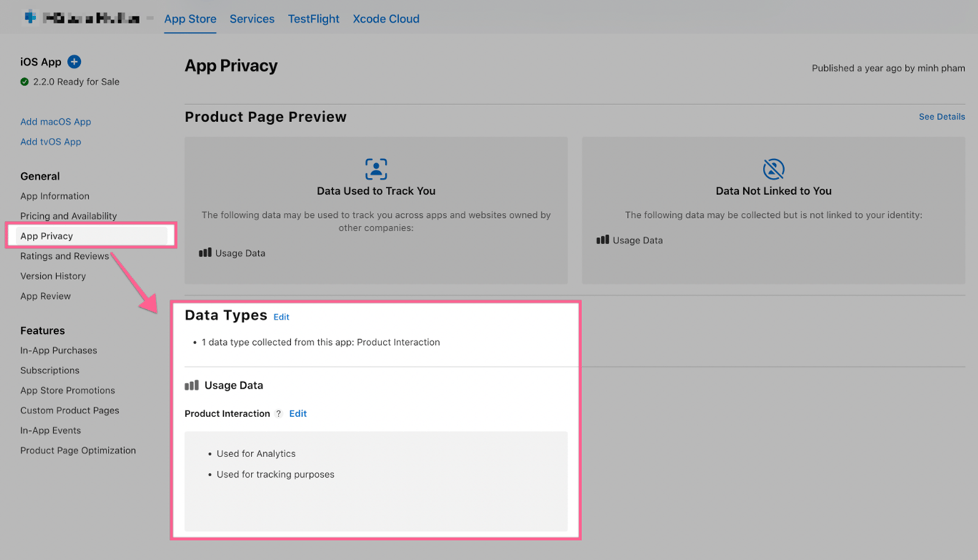
Task: Click the 1 data type collected text
Action: click(321, 342)
